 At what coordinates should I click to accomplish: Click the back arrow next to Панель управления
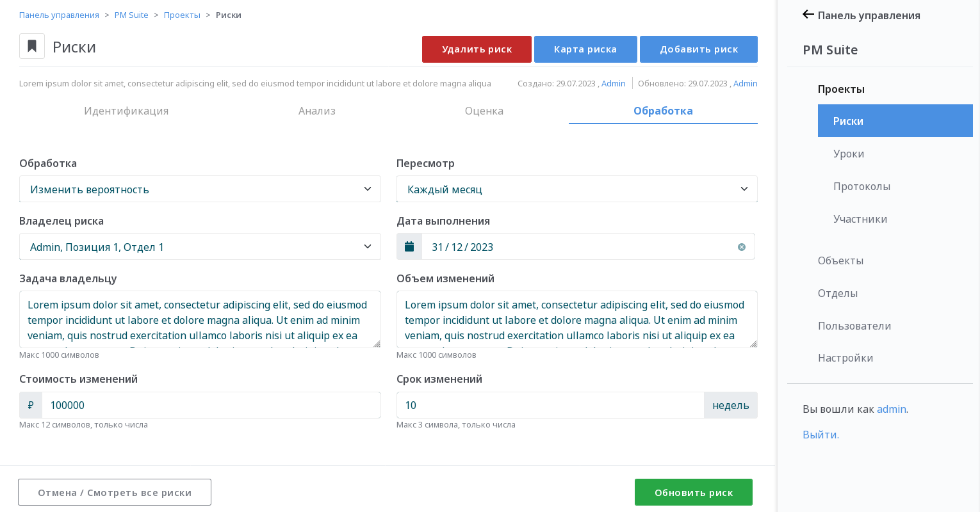pyautogui.click(x=808, y=15)
